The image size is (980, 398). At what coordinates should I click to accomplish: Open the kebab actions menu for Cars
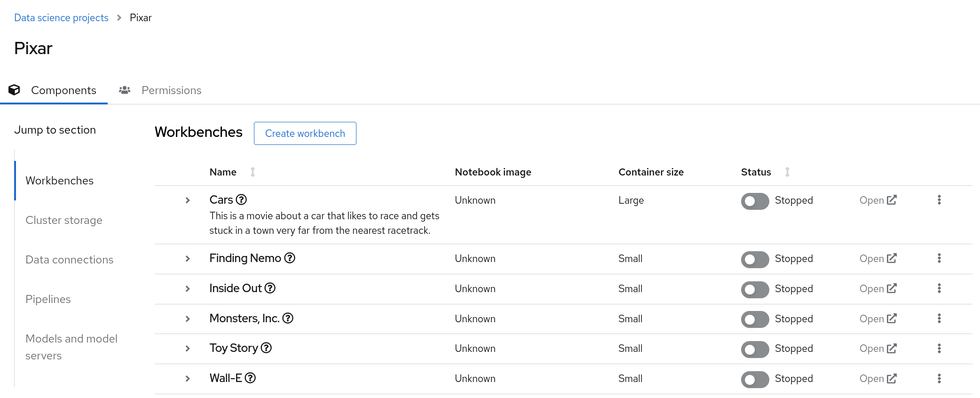coord(939,200)
